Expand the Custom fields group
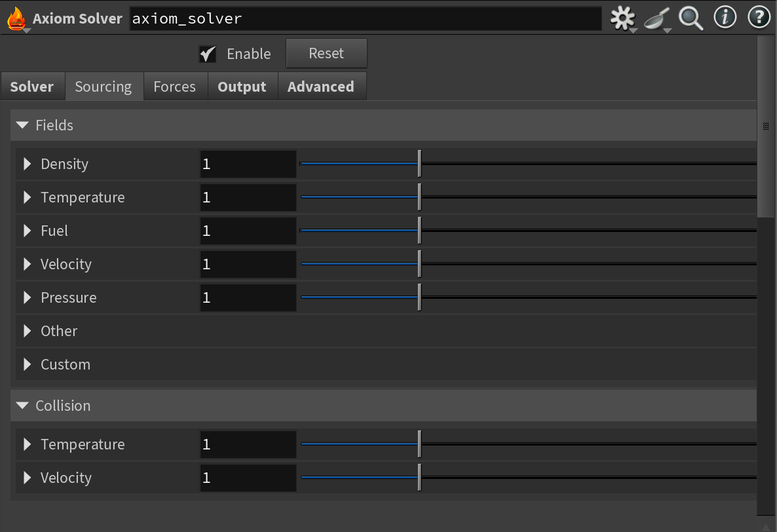 [28, 364]
